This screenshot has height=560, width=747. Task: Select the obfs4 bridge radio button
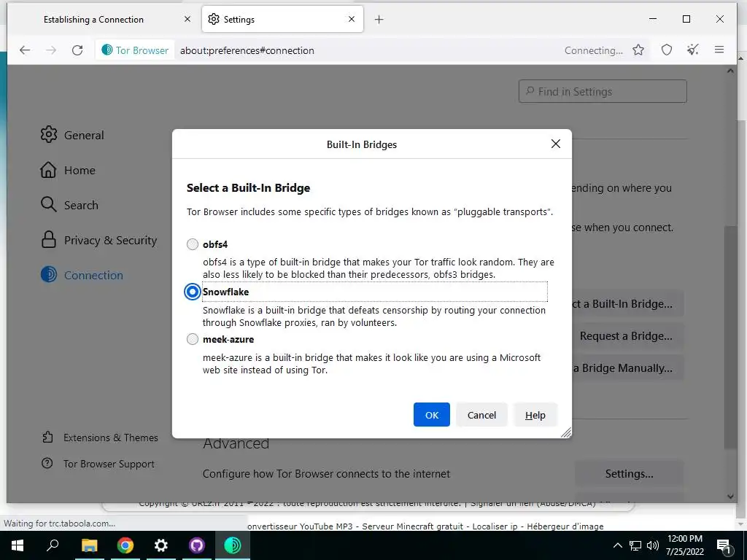coord(193,244)
